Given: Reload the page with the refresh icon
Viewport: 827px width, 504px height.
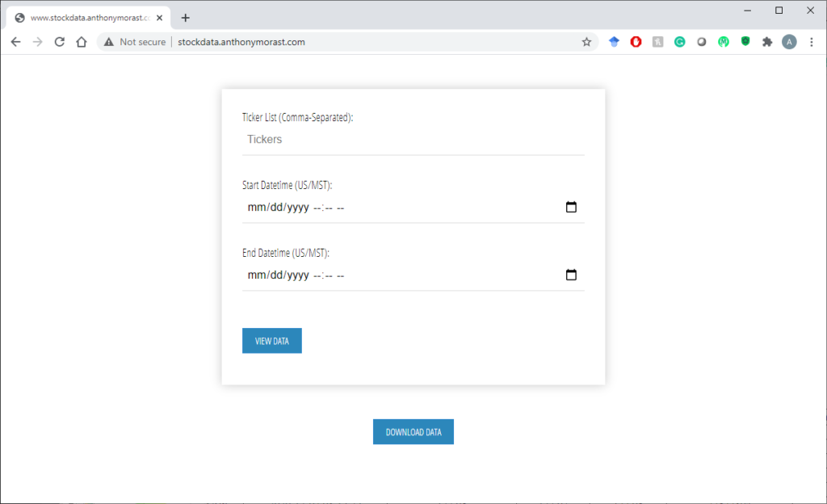Looking at the screenshot, I should [60, 42].
